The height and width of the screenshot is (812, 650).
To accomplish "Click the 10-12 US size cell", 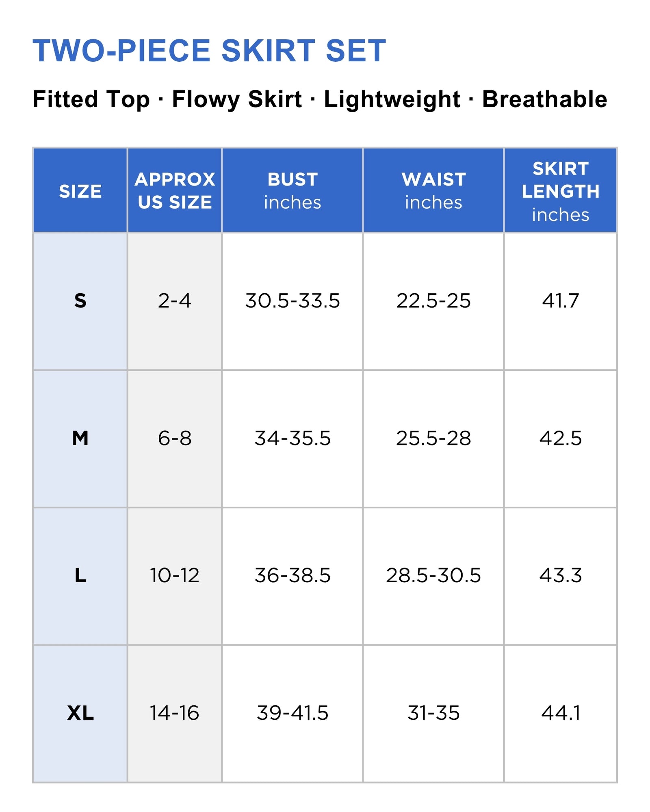I will (175, 576).
